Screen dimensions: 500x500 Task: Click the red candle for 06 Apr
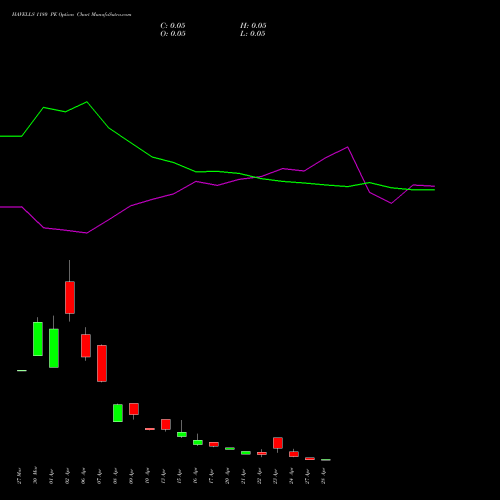(x=86, y=346)
